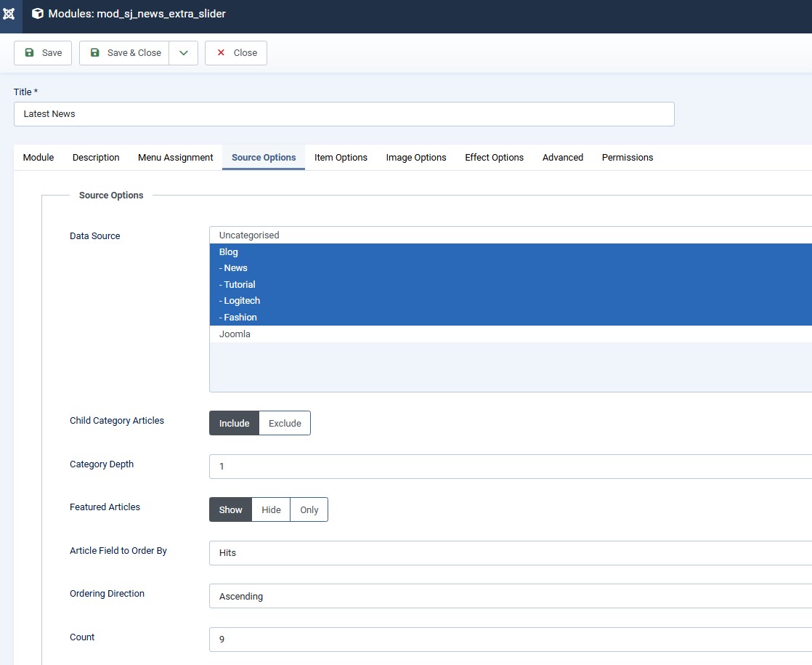Click the Save button
The image size is (812, 665).
43,53
